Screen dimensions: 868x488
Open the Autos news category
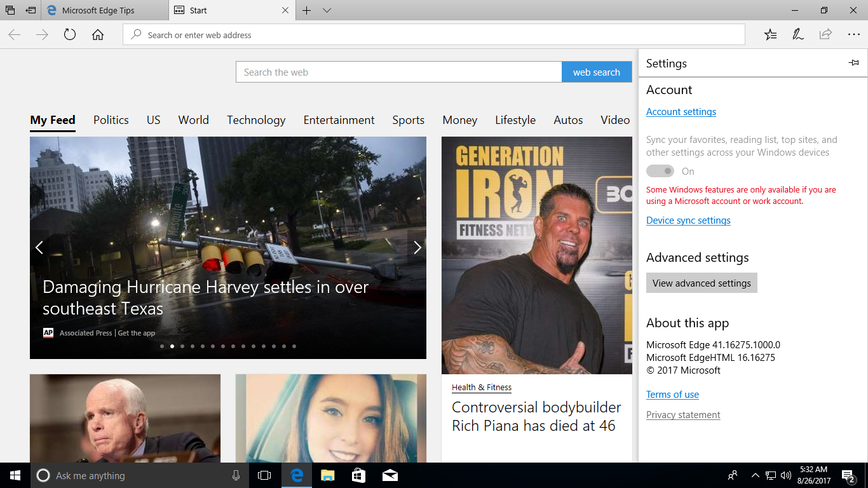(568, 120)
